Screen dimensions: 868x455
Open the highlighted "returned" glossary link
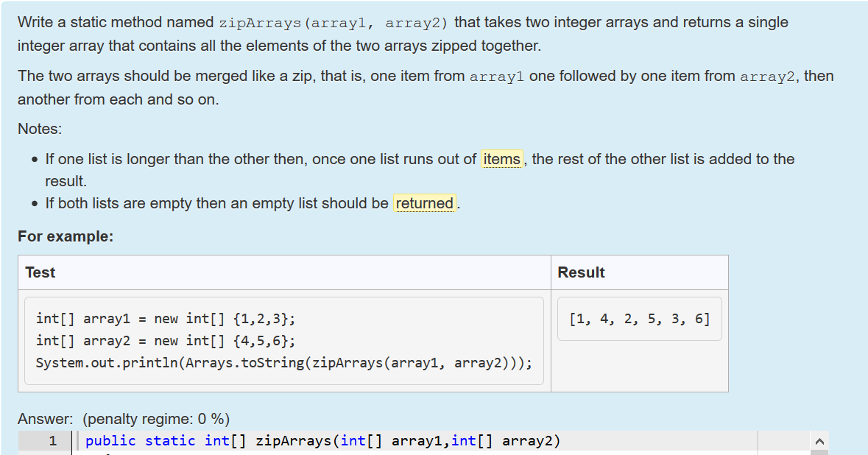[425, 204]
